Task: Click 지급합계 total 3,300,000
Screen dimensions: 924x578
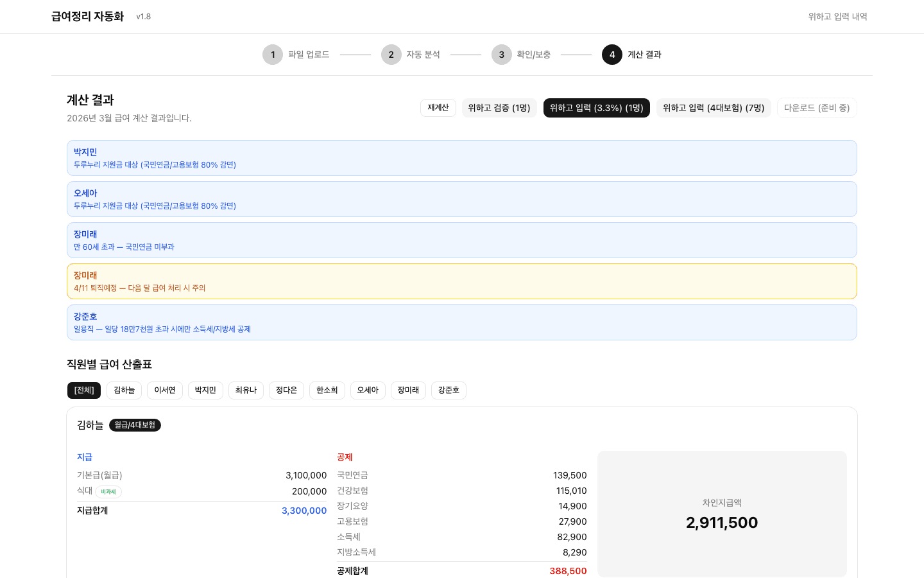Action: point(304,511)
